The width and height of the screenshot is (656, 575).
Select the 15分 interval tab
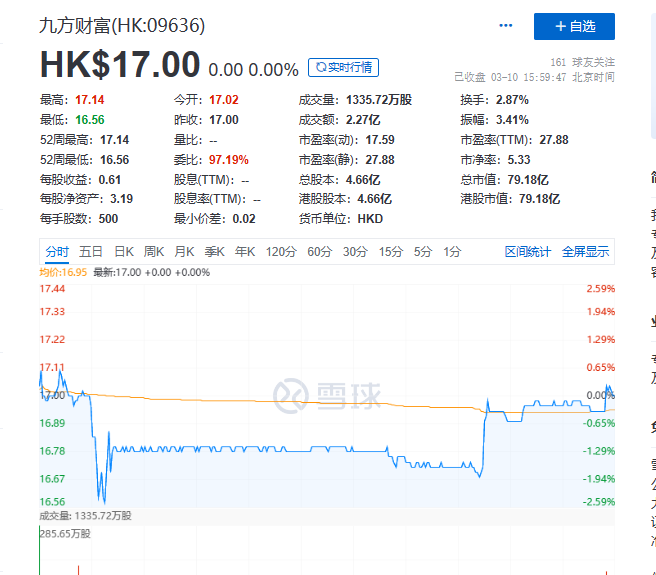point(391,252)
